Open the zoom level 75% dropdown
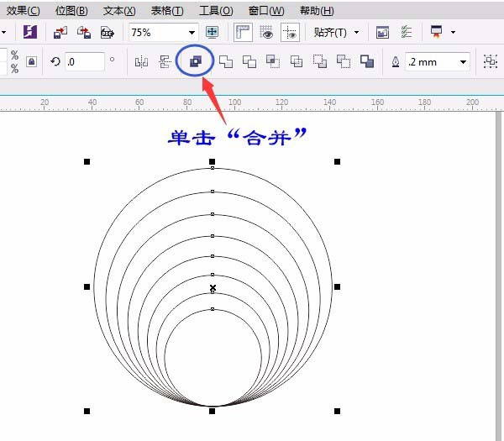 (192, 33)
